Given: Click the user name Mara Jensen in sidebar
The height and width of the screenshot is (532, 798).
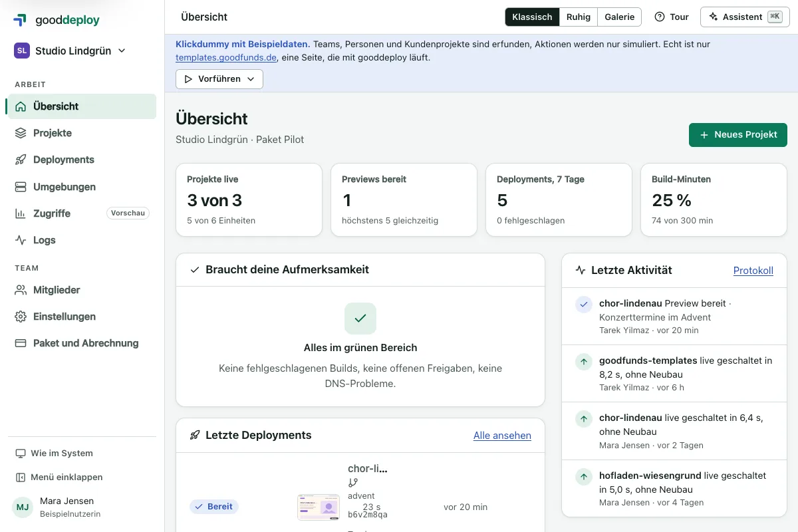Looking at the screenshot, I should pos(66,501).
